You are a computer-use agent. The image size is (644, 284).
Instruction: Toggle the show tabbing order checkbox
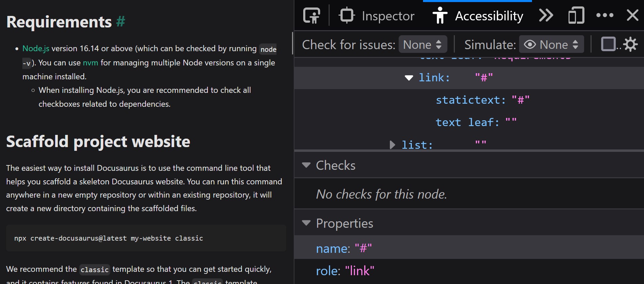pos(608,44)
